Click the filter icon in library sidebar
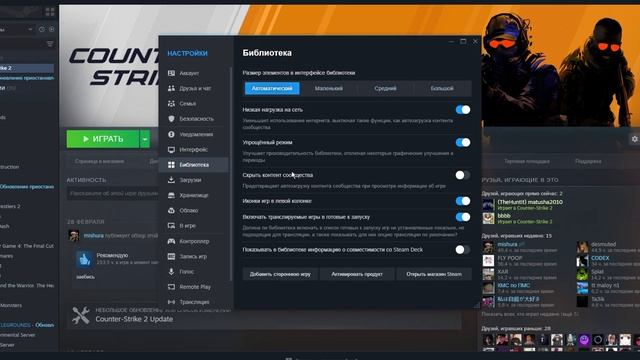640x360 pixels. point(50,44)
